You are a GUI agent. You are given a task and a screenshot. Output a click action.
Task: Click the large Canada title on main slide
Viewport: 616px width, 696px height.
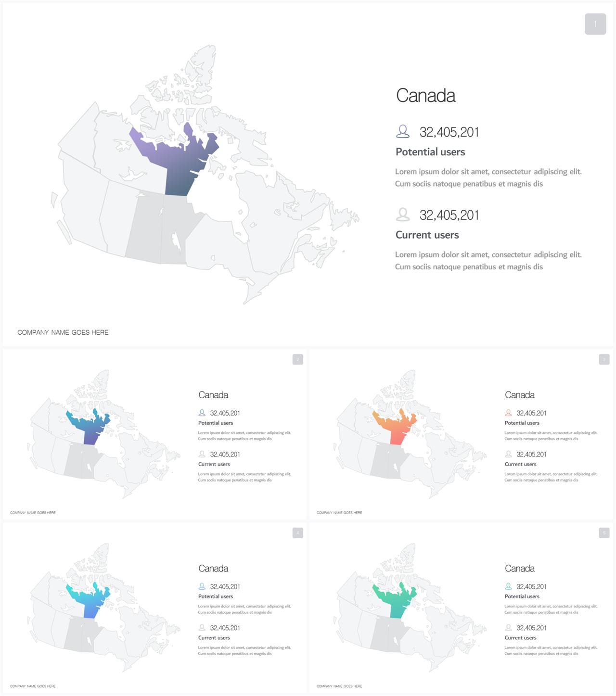click(425, 95)
